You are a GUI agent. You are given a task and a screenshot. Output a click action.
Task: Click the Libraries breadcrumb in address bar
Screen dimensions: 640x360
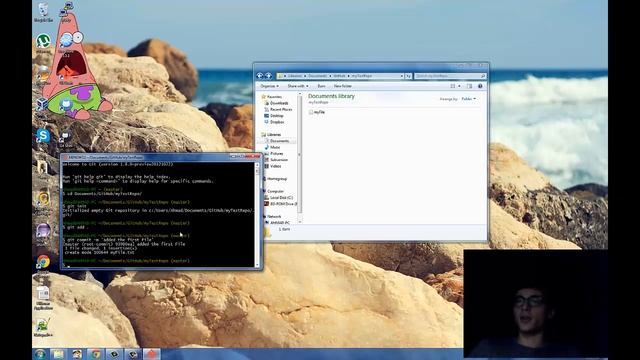(295, 76)
